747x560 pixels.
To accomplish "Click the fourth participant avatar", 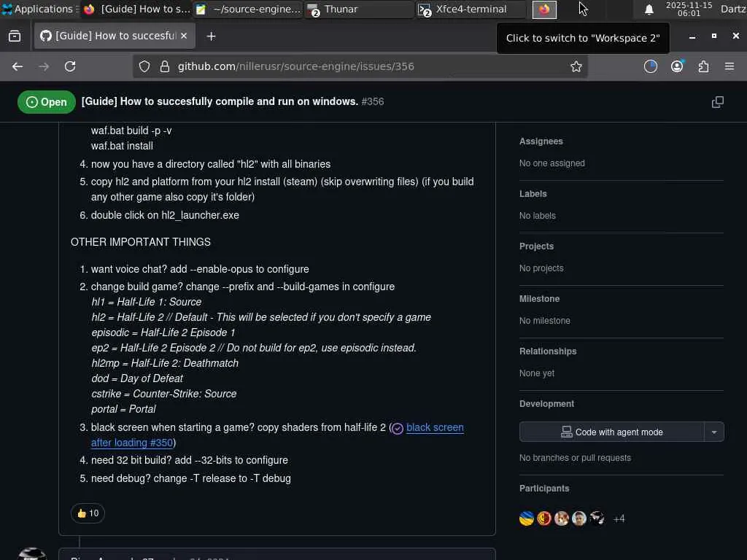I will pyautogui.click(x=579, y=518).
